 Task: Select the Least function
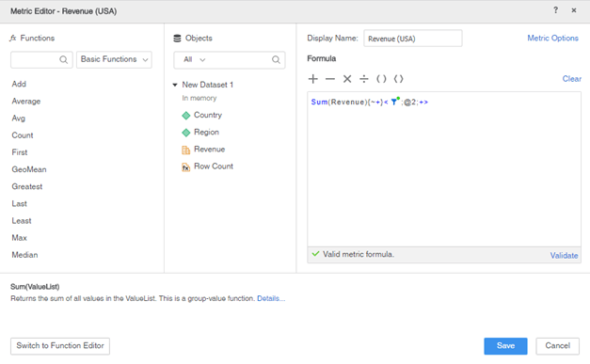(22, 221)
